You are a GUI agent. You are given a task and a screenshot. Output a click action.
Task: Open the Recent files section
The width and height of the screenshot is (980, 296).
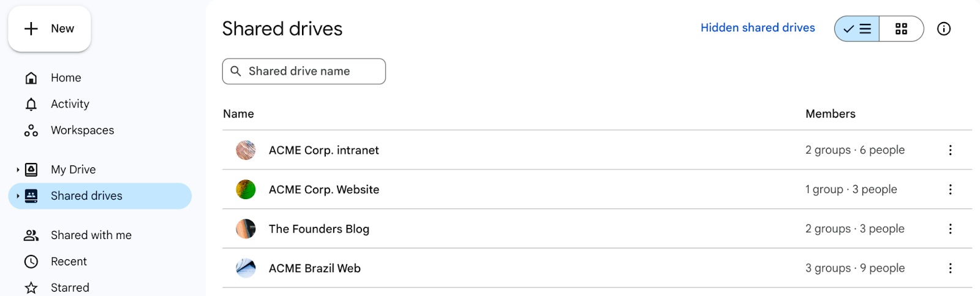(x=69, y=262)
